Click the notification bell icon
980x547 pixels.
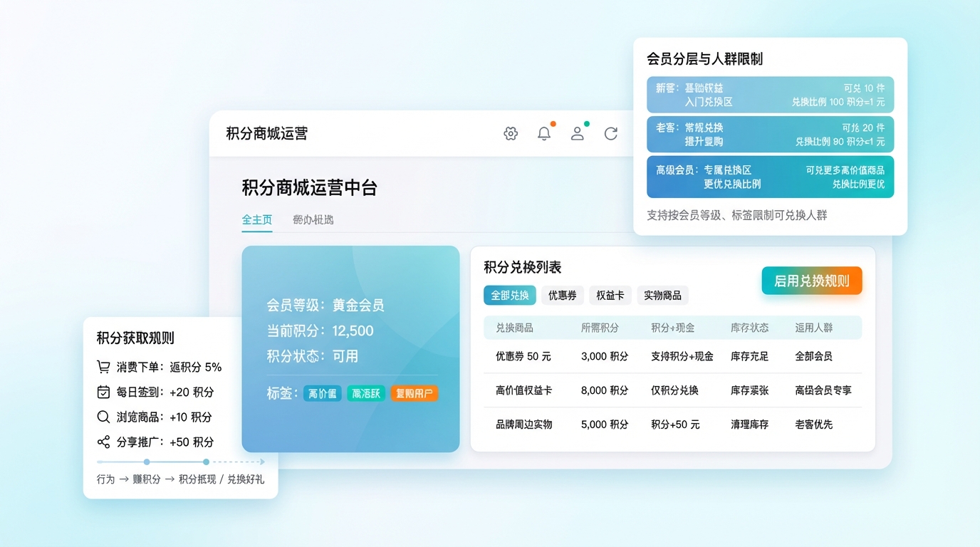[x=544, y=133]
